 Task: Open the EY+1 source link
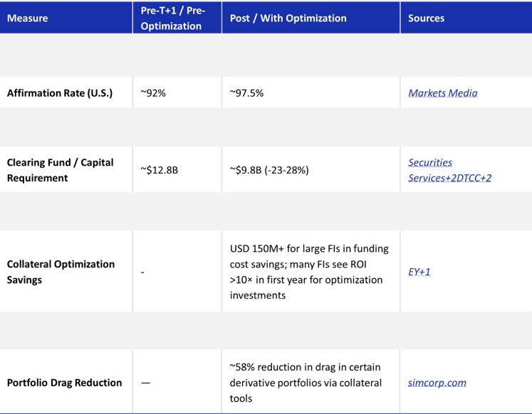point(419,272)
